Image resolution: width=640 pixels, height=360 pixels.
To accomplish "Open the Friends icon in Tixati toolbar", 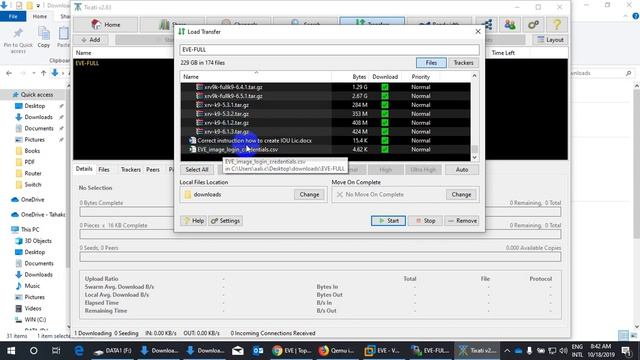I will (x=510, y=24).
